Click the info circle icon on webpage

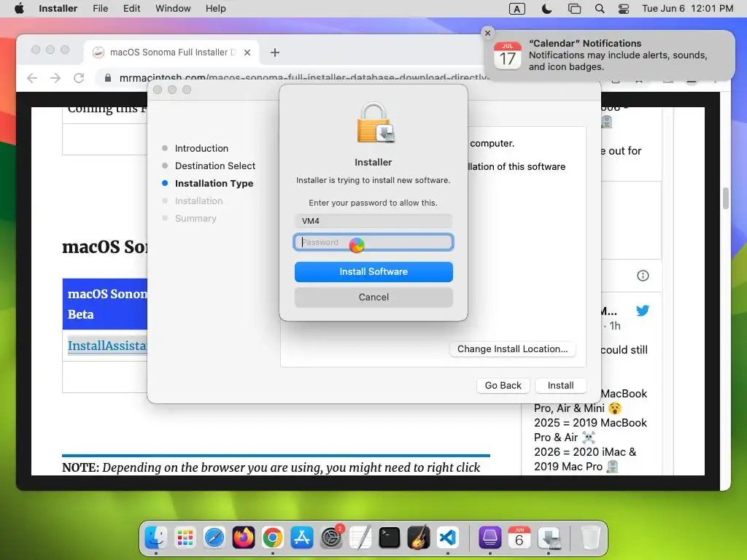[x=643, y=276]
